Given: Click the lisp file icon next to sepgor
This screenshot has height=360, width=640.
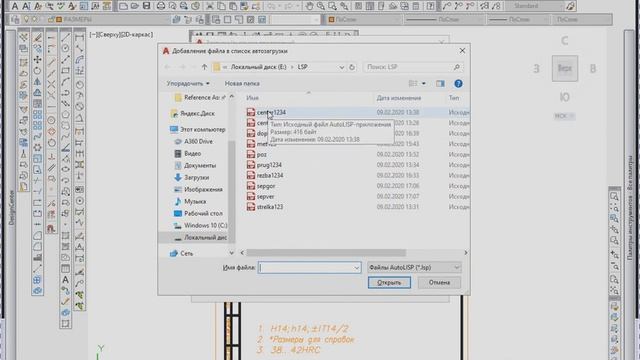Looking at the screenshot, I should click(251, 186).
